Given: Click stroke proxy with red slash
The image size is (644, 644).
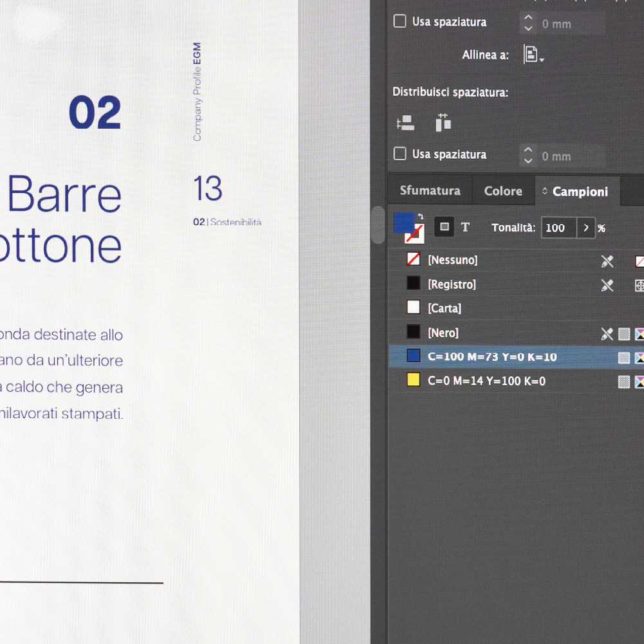Looking at the screenshot, I should pyautogui.click(x=416, y=235).
